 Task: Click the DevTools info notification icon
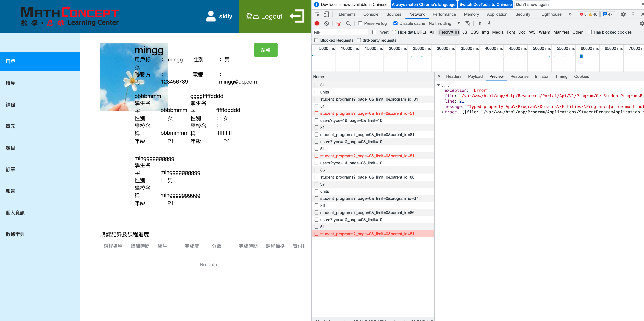point(316,5)
